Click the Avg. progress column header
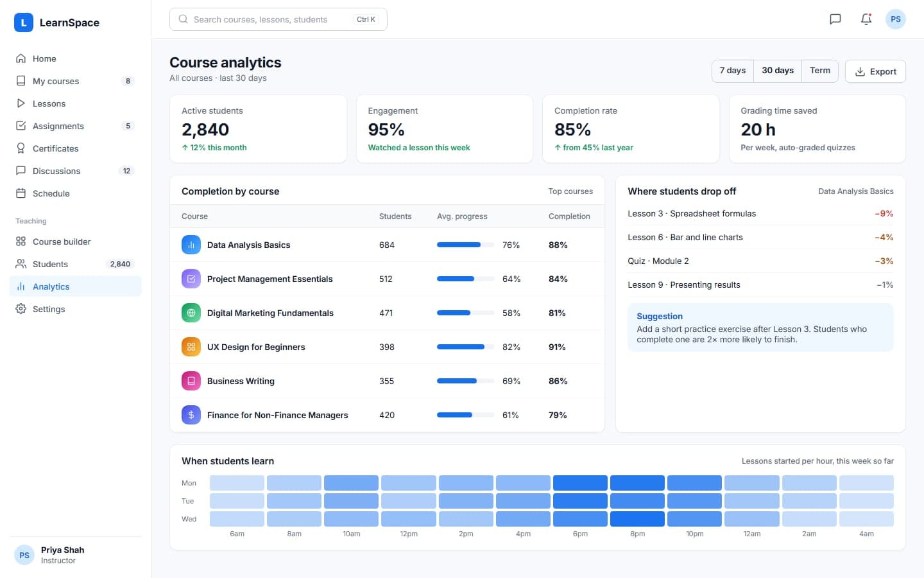Image resolution: width=924 pixels, height=578 pixels. click(462, 216)
